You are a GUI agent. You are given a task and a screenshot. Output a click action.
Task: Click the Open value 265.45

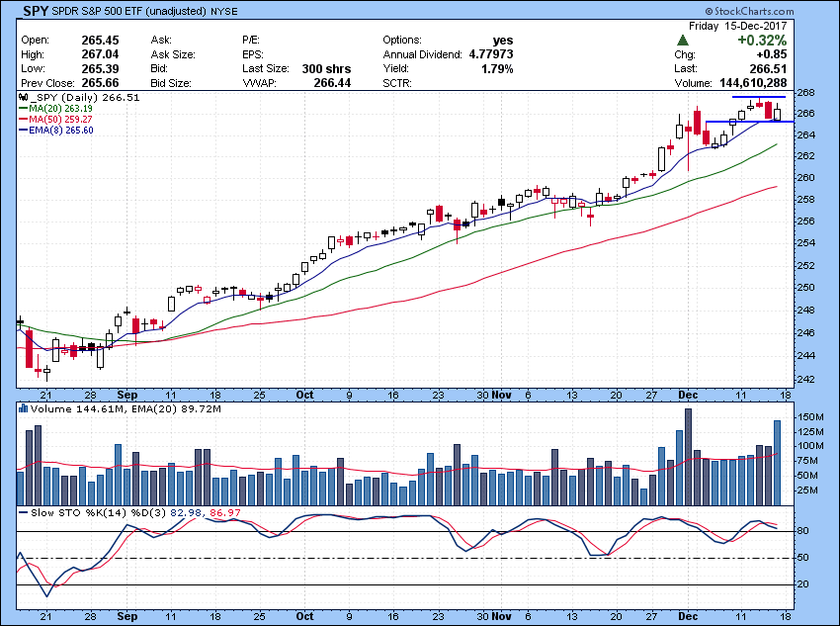tap(100, 41)
